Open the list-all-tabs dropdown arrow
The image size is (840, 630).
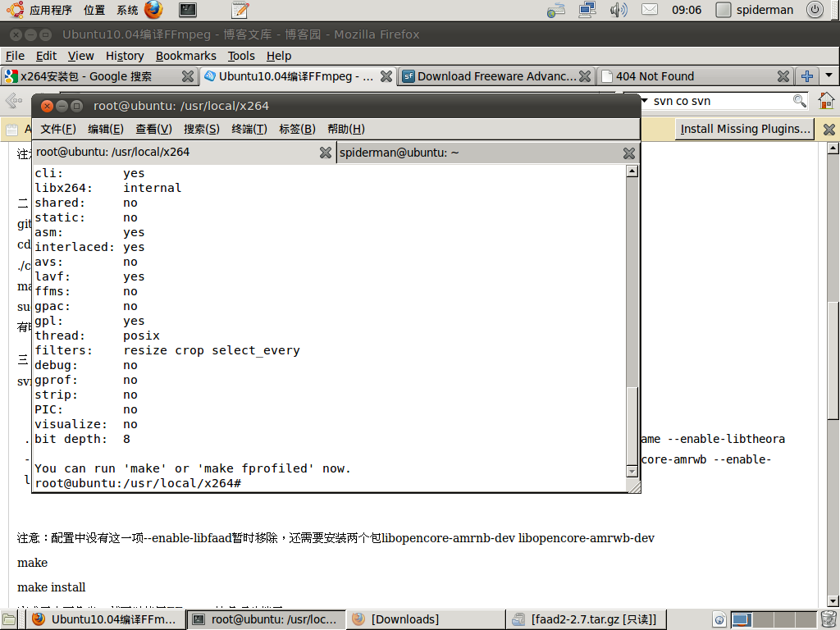pyautogui.click(x=829, y=75)
